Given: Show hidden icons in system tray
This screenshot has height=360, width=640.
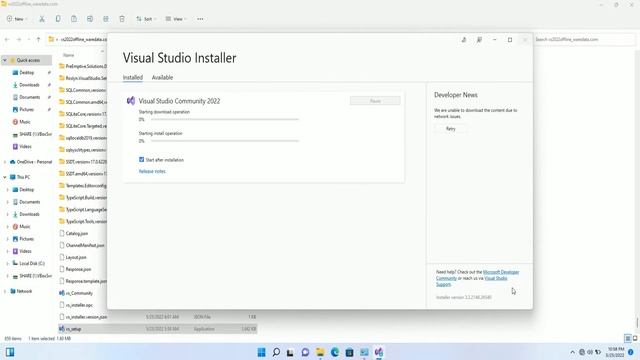Looking at the screenshot, I should (572, 352).
